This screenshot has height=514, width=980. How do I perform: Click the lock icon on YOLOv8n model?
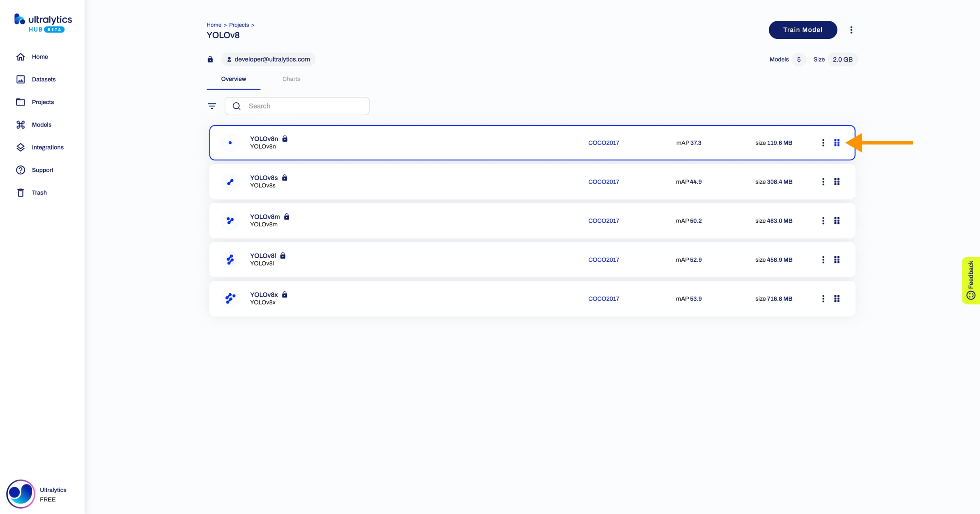click(x=285, y=139)
